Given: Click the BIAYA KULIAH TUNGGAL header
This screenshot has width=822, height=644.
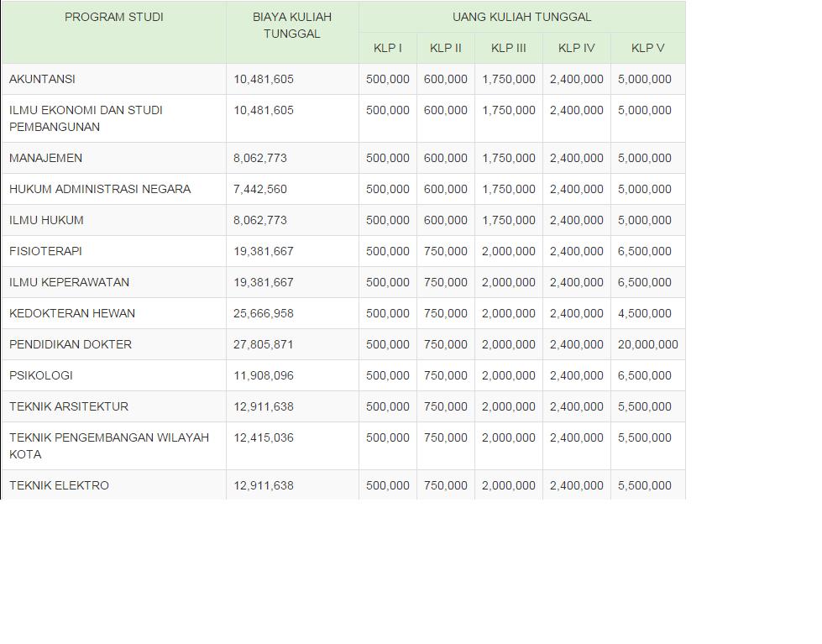Looking at the screenshot, I should coord(291,25).
